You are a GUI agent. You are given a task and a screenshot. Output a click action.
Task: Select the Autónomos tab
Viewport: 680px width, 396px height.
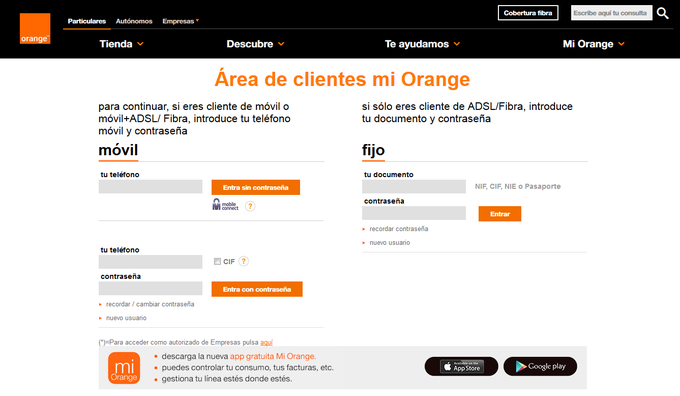(x=134, y=21)
